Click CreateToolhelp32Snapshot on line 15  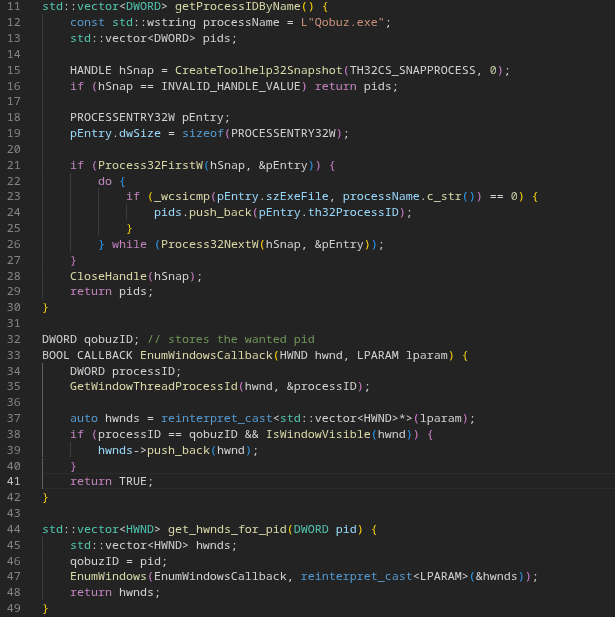tap(259, 70)
